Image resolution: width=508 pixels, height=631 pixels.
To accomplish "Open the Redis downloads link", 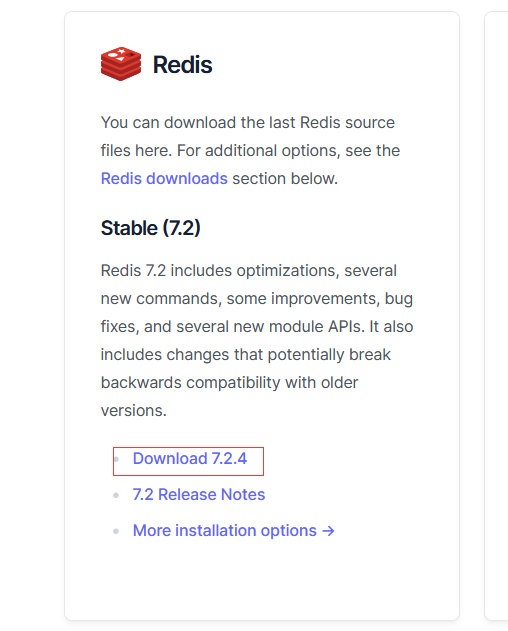I will [x=164, y=178].
